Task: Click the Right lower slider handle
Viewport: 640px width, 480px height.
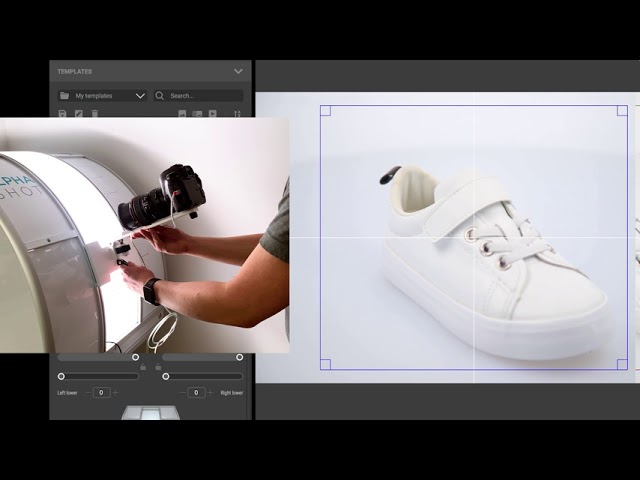Action: point(166,376)
